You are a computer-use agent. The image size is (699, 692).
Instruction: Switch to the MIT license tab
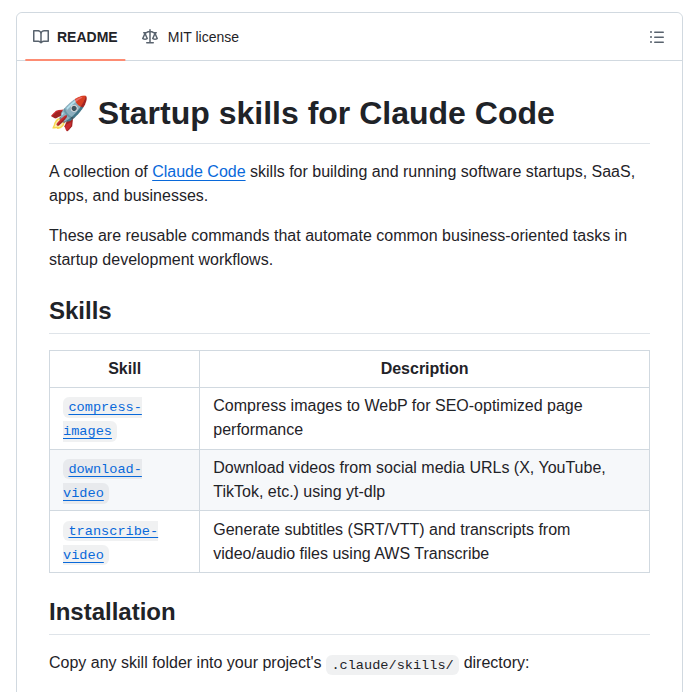coord(190,37)
